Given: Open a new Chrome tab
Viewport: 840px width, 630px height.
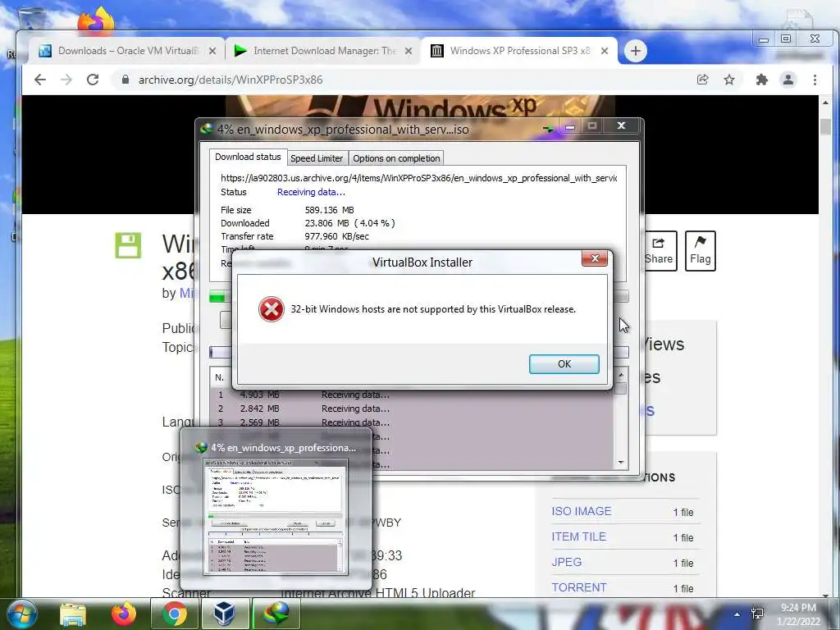Looking at the screenshot, I should (636, 51).
